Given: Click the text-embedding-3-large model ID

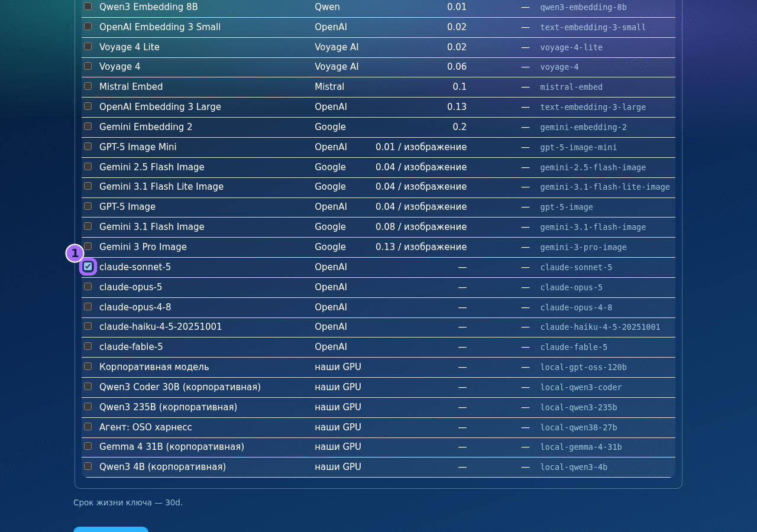Looking at the screenshot, I should 593,107.
